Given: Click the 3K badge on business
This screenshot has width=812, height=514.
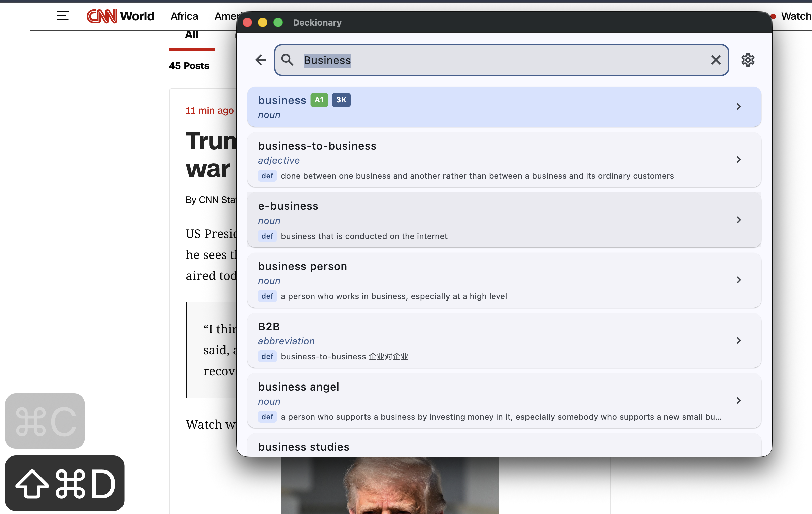Looking at the screenshot, I should 341,100.
